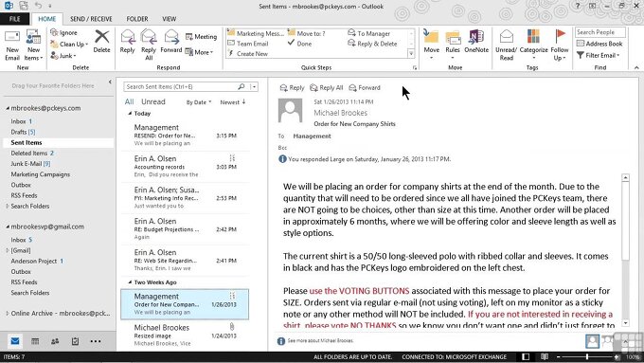Open the Categorize color menu
Screen dimensions: 644x363
(533, 45)
